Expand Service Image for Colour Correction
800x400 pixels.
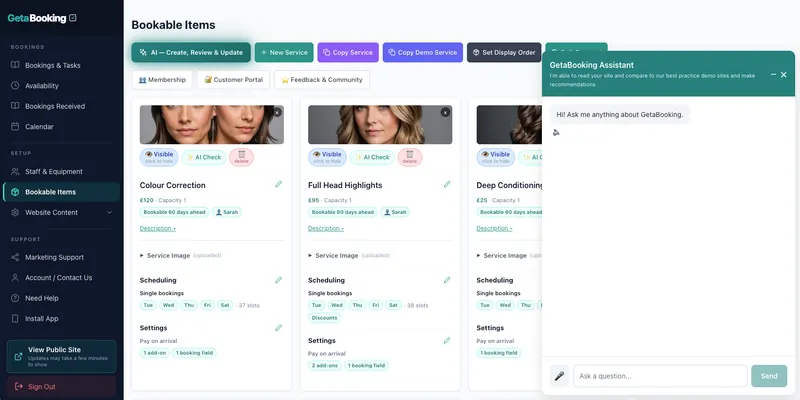[x=180, y=256]
